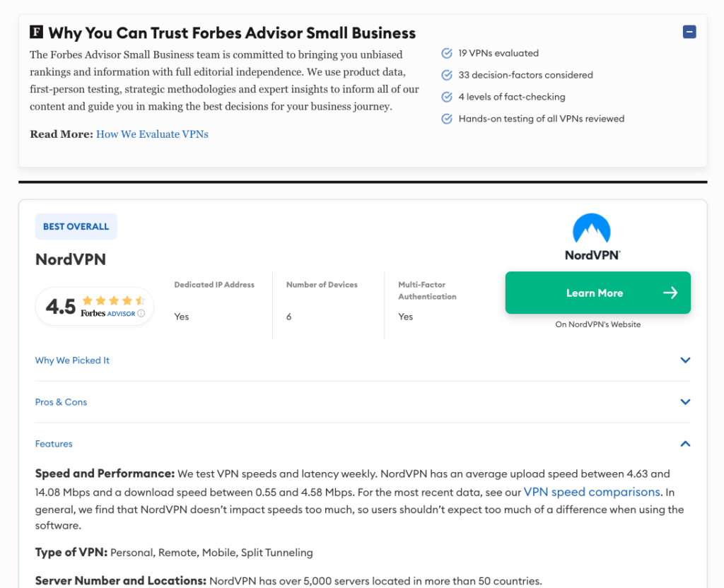
Task: Click the Forbes F logo icon
Action: tap(36, 32)
